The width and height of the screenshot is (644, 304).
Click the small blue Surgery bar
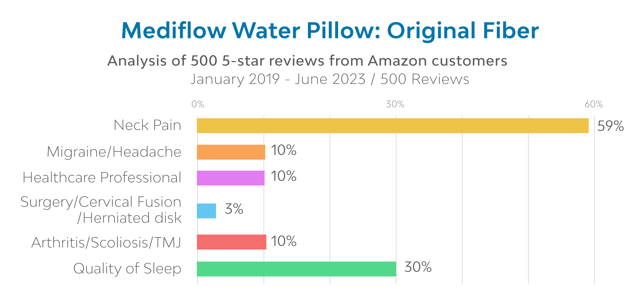click(x=206, y=211)
